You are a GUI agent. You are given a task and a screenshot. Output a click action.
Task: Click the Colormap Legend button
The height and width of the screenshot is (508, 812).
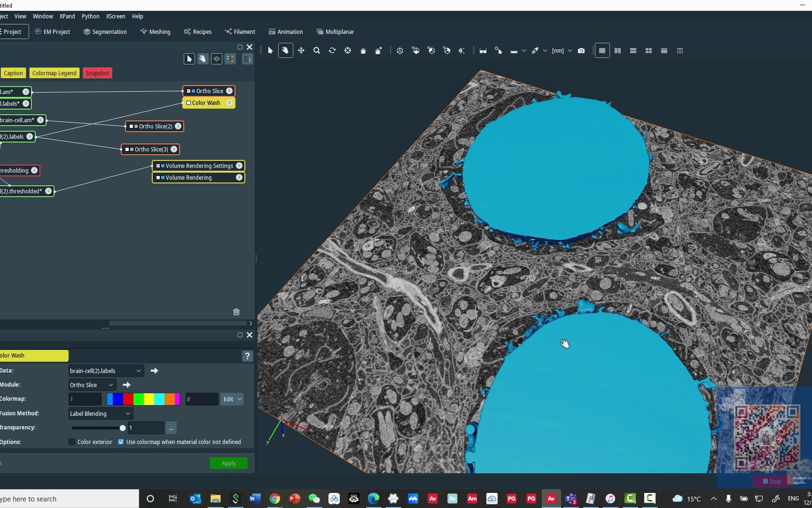click(54, 73)
